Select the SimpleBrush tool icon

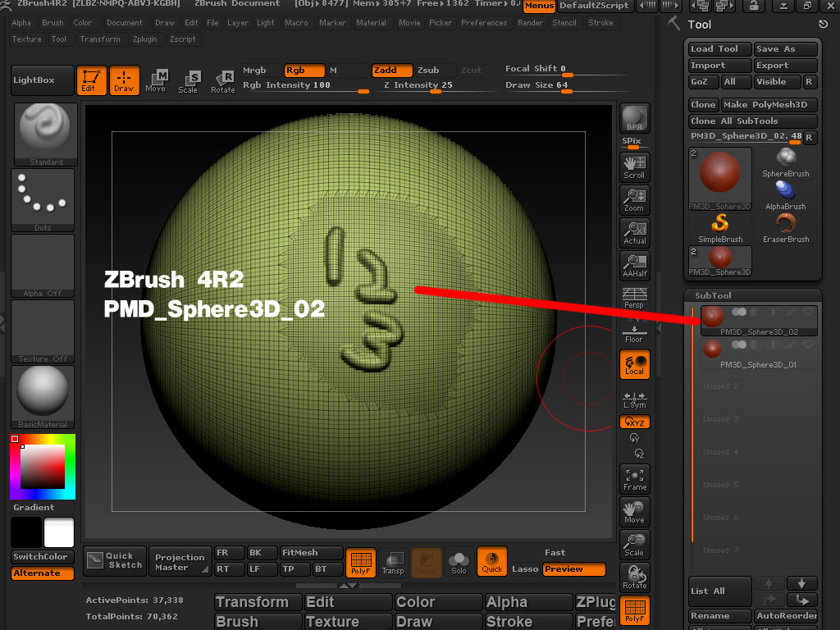pos(720,229)
